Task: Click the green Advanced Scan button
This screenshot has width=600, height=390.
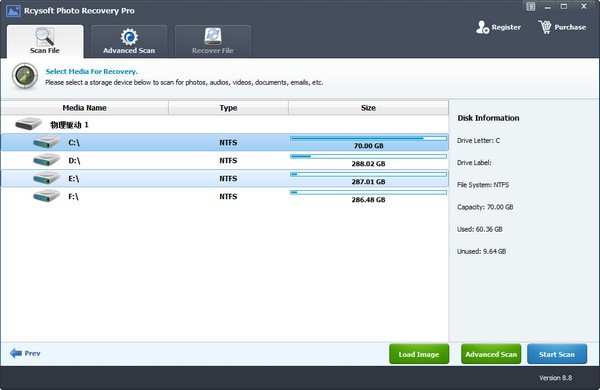Action: click(491, 354)
